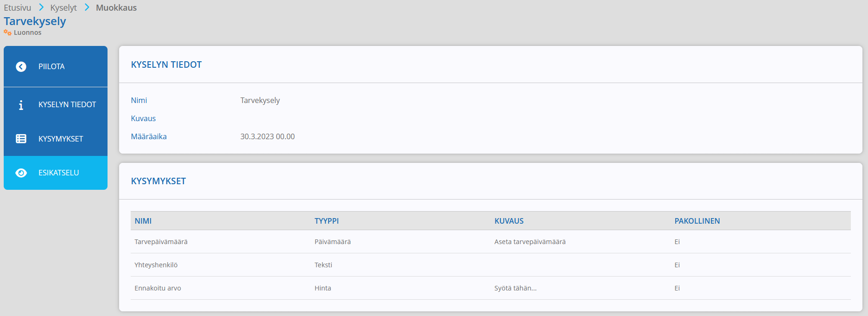Open KYSELYN TIEDOT sidebar section

click(56, 104)
